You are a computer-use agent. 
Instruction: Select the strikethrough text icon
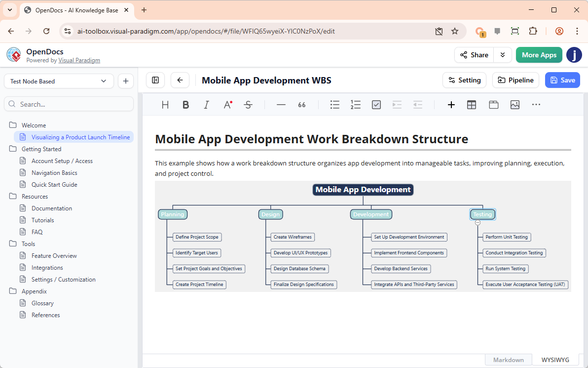click(x=248, y=105)
